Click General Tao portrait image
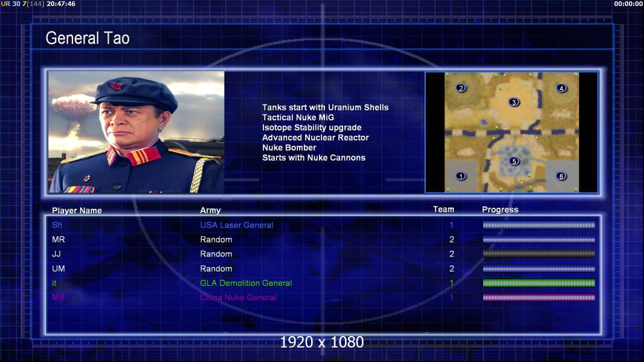Image resolution: width=644 pixels, height=362 pixels. pyautogui.click(x=137, y=132)
